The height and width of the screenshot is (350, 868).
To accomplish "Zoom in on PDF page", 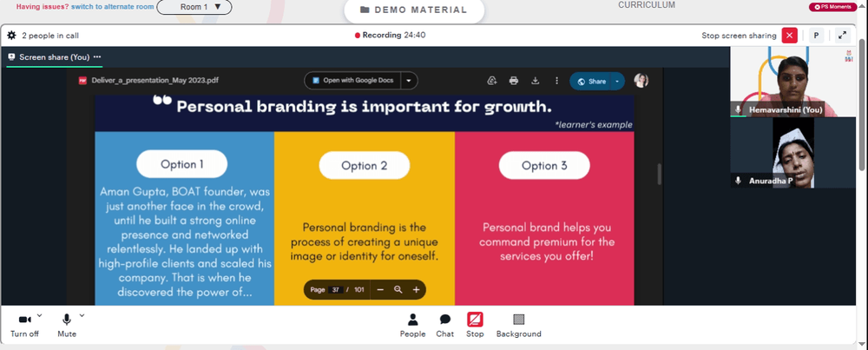I will coord(417,289).
